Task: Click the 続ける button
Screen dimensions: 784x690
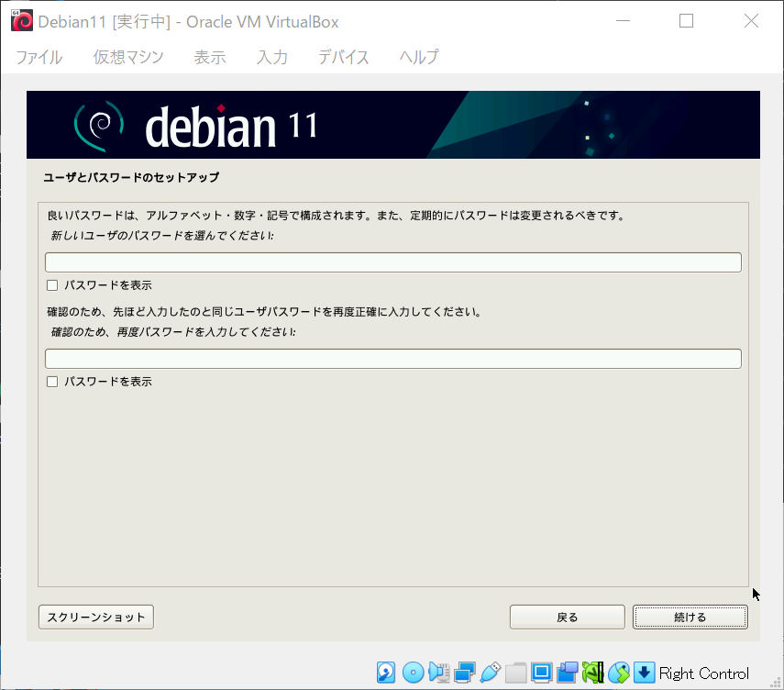Action: coord(690,617)
